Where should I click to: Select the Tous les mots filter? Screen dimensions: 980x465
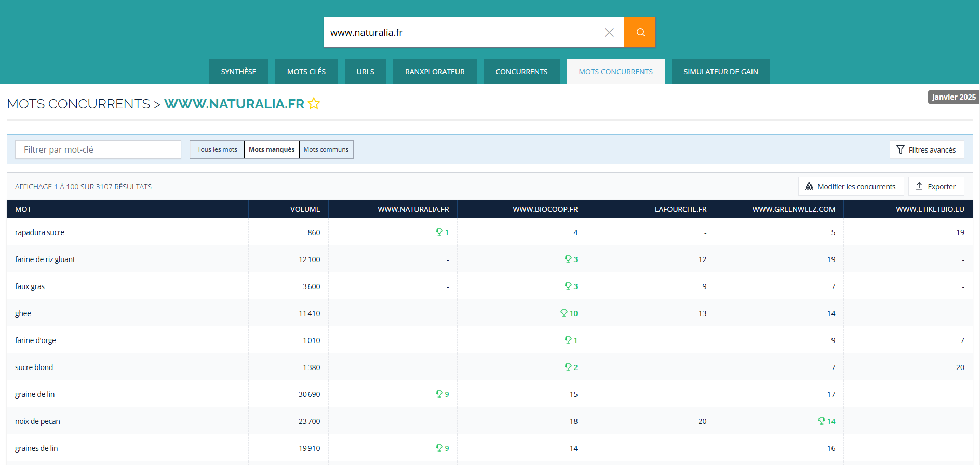217,149
